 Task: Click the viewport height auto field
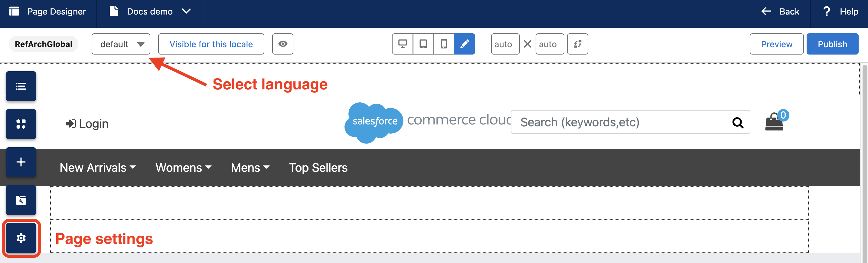click(550, 44)
